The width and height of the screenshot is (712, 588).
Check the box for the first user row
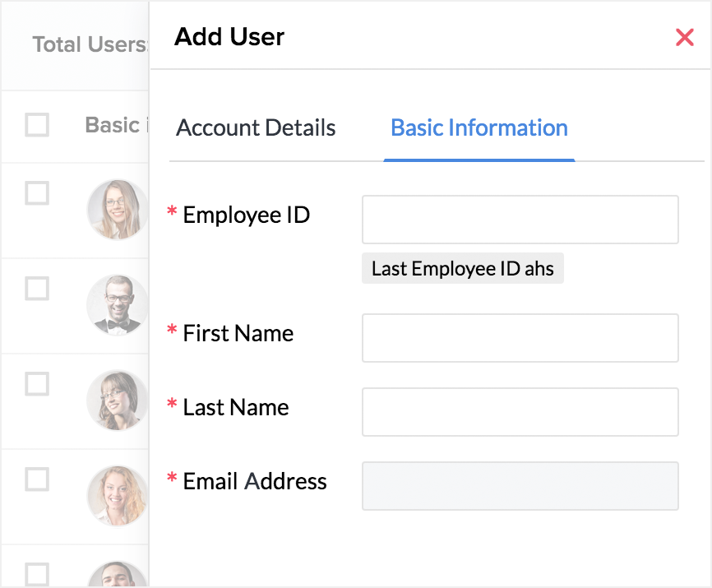click(37, 193)
